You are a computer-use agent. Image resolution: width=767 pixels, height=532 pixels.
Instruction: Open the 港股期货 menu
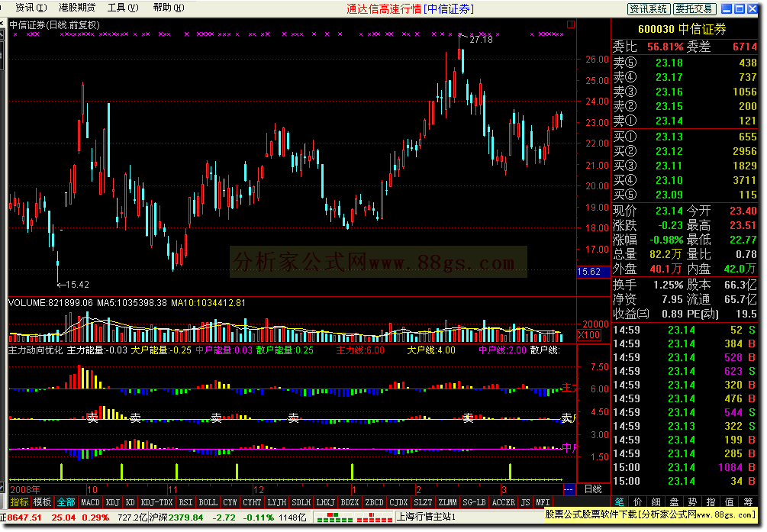point(77,8)
